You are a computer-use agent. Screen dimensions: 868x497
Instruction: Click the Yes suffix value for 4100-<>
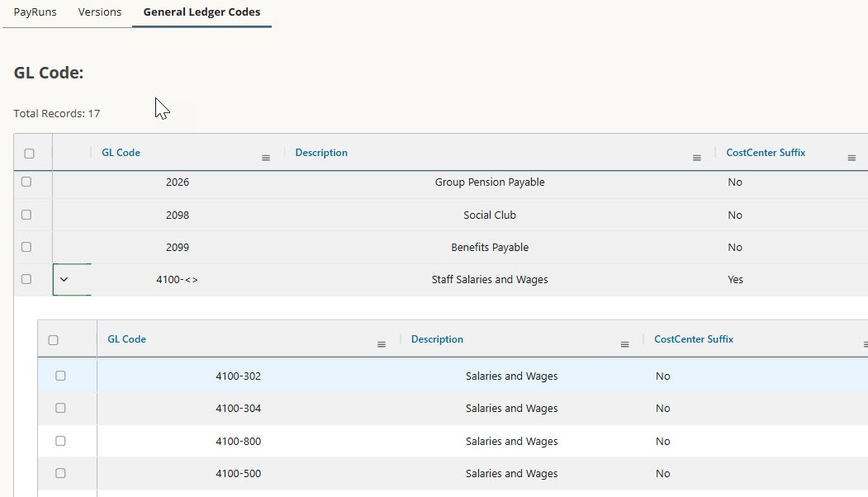click(x=735, y=280)
